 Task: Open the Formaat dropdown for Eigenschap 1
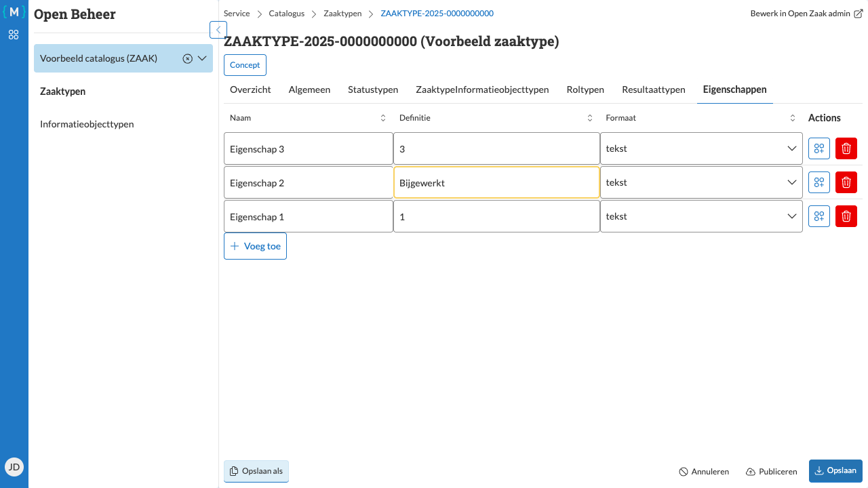(701, 216)
